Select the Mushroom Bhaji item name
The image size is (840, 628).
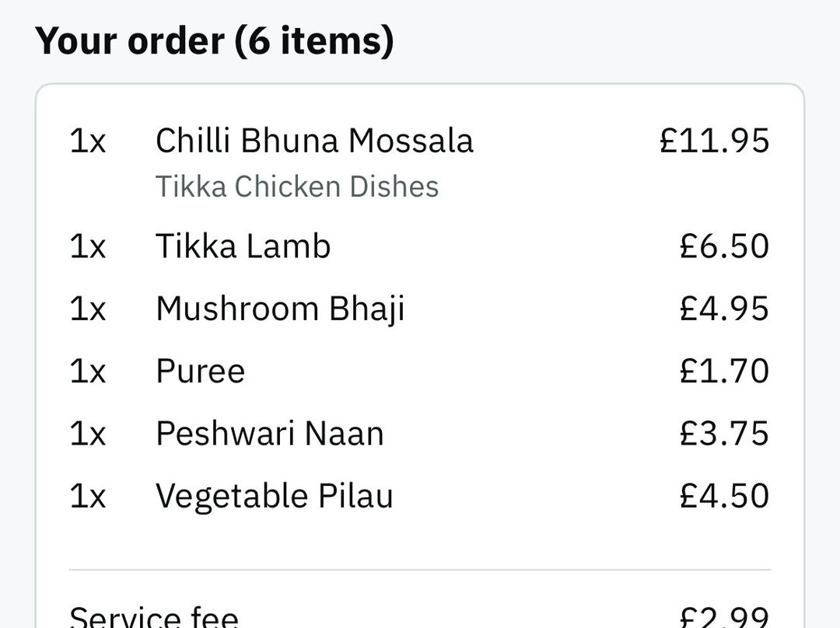(x=280, y=309)
